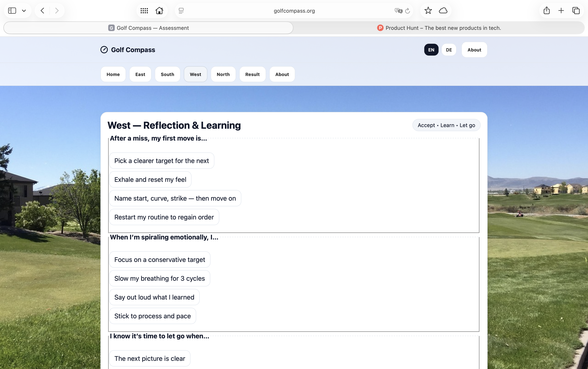Show the tab overview

pos(576,10)
